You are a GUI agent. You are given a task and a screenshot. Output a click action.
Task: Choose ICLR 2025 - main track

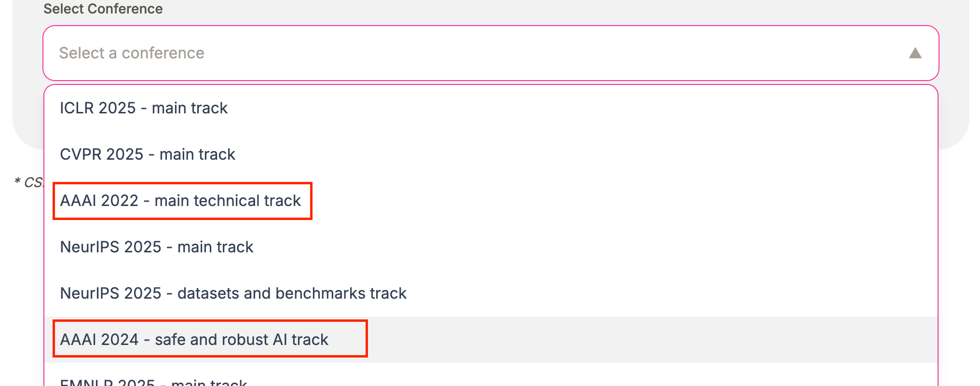pyautogui.click(x=144, y=108)
